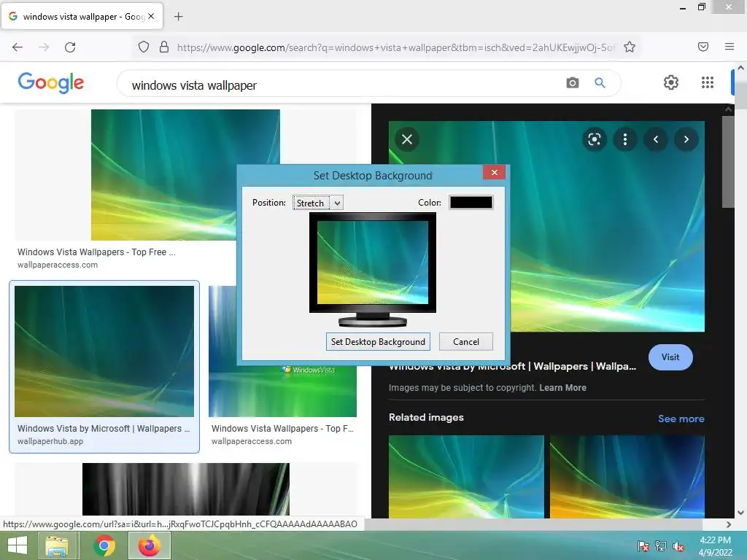Open a new tab with the plus icon
Screen dimensions: 747x560
coord(178,17)
